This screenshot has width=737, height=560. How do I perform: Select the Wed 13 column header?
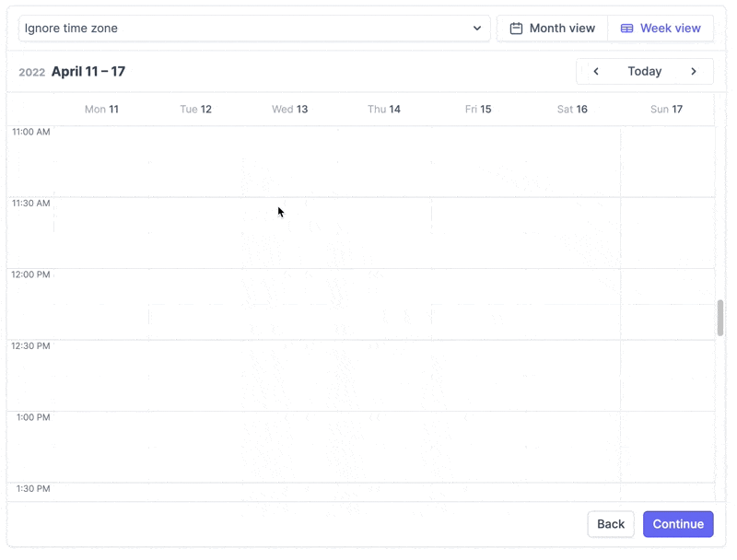pyautogui.click(x=289, y=110)
